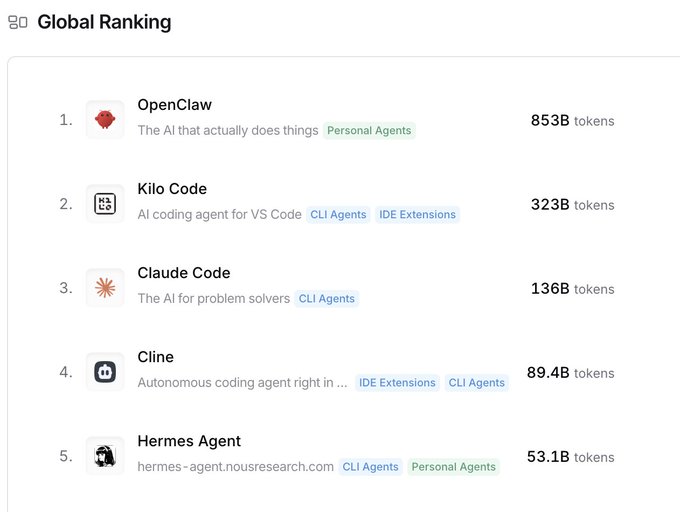
Task: Open the Hermes Agent app title
Action: pyautogui.click(x=189, y=441)
